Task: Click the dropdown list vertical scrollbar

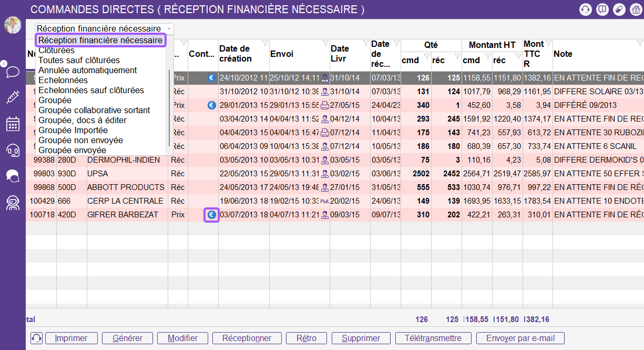Action: (169, 105)
